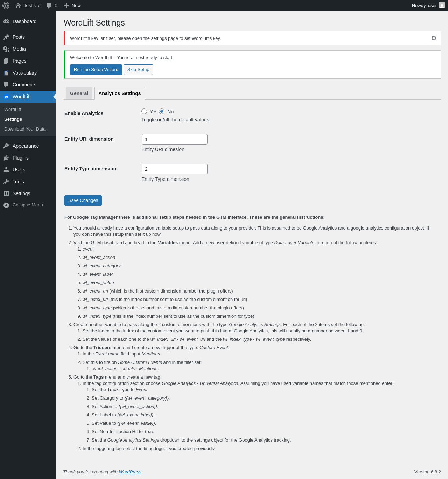Click the Version 6.8.2 footer text

pos(428,472)
